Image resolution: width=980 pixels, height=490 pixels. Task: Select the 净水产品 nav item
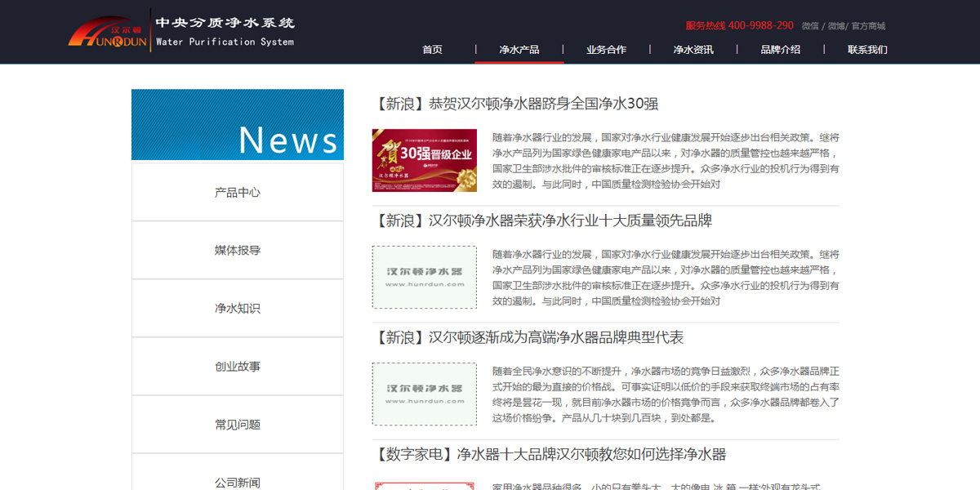pyautogui.click(x=519, y=50)
